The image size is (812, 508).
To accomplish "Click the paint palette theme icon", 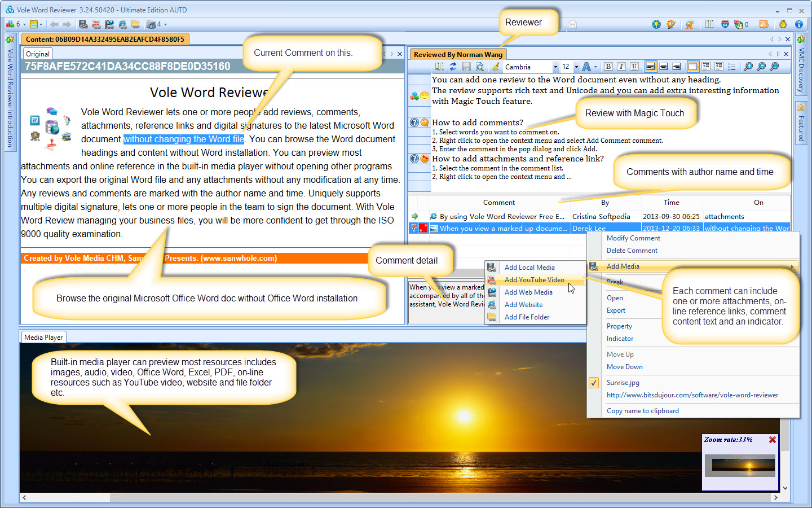I will [670, 24].
